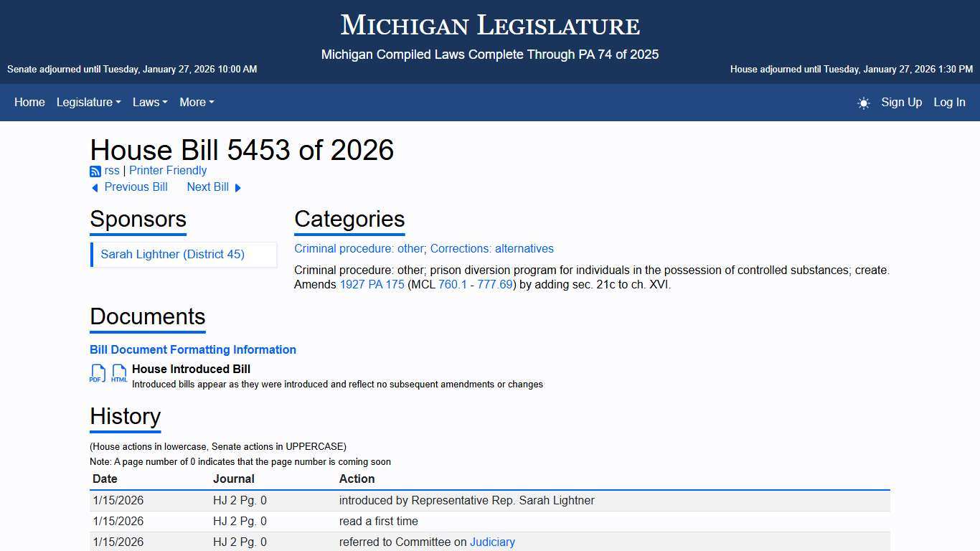Click the Previous Bill arrow icon
Image resolution: width=980 pixels, height=551 pixels.
(94, 187)
